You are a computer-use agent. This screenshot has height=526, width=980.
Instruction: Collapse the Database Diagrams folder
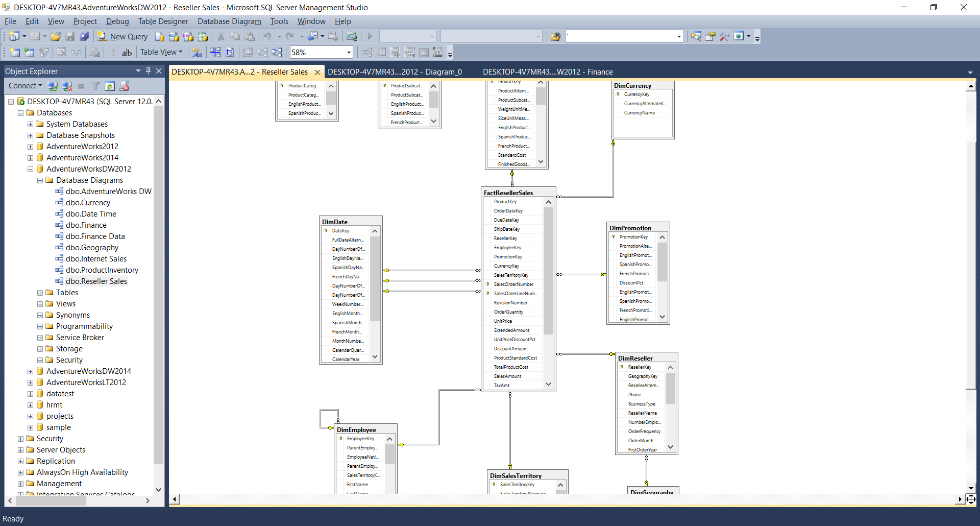pyautogui.click(x=40, y=180)
